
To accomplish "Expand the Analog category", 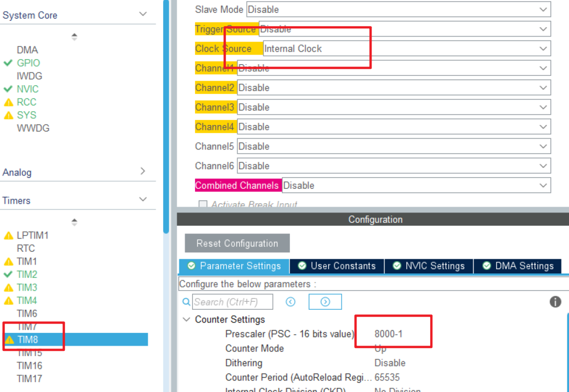I will [x=142, y=171].
